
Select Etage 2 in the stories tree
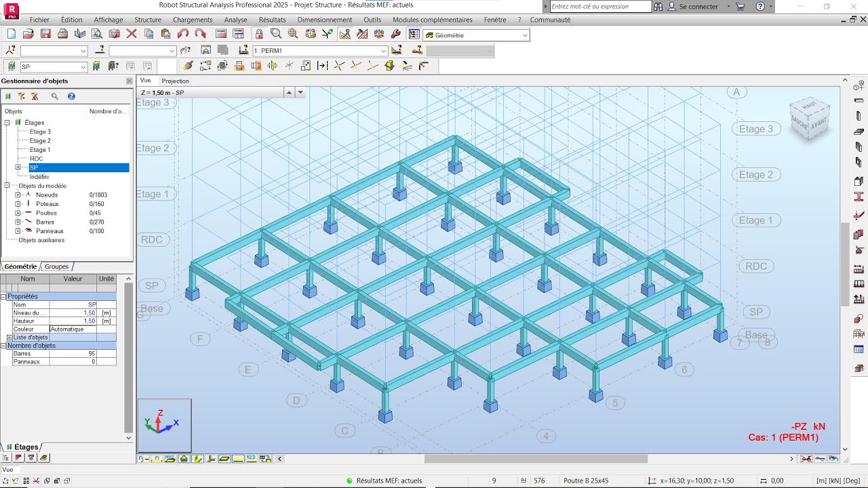pyautogui.click(x=40, y=140)
